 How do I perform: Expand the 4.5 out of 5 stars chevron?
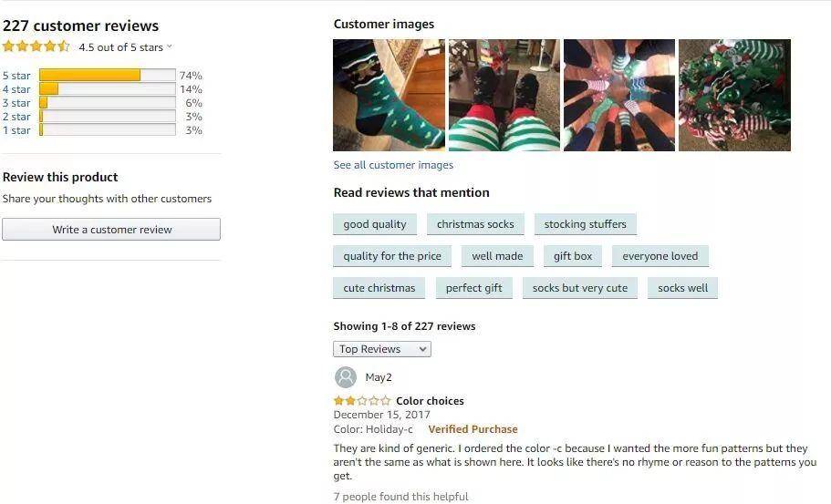click(x=170, y=46)
